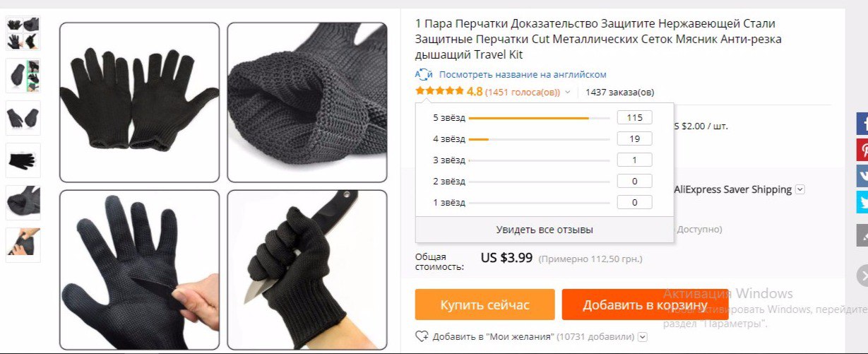Viewport: 868px width, 354px height.
Task: Click the 'Добавить в корзину' button
Action: click(x=645, y=305)
